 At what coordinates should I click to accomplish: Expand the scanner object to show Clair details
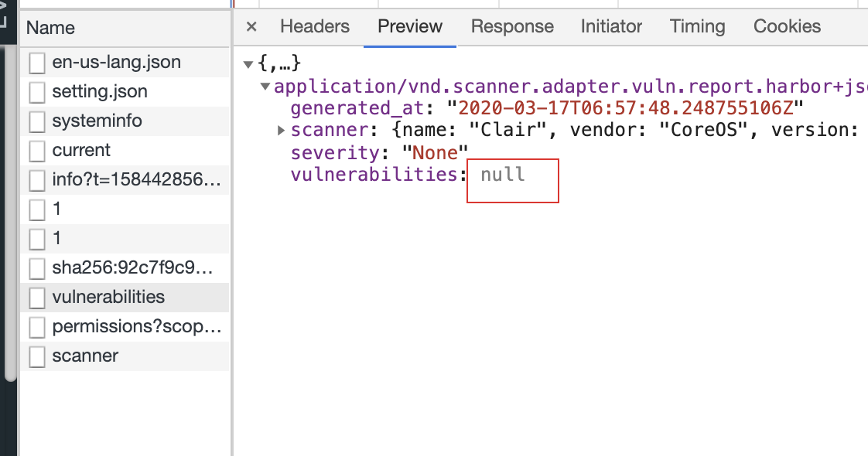(x=280, y=130)
